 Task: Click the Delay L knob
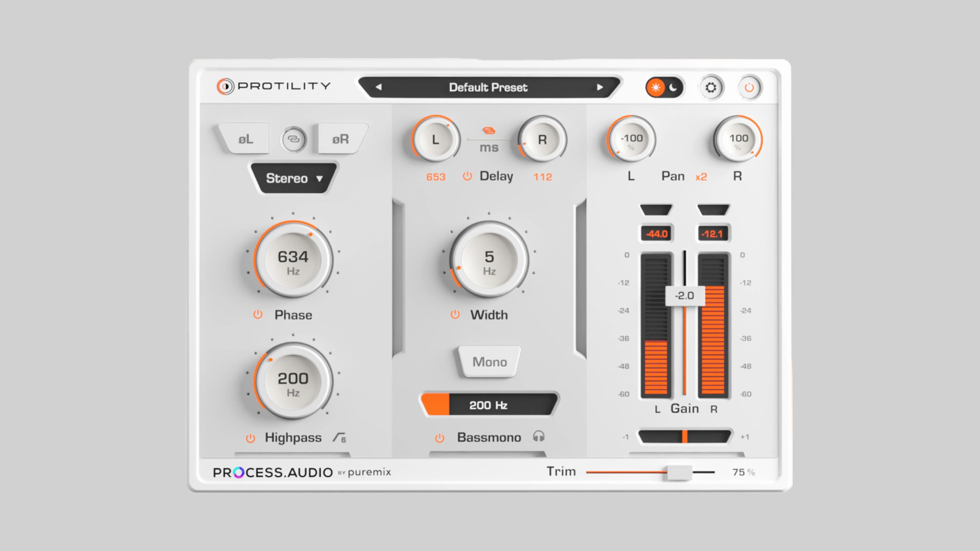click(435, 139)
